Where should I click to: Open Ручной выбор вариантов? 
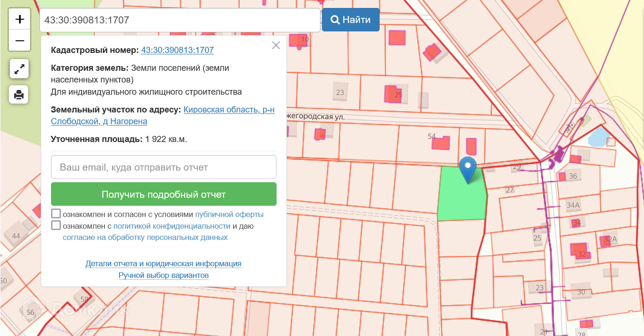pos(163,275)
